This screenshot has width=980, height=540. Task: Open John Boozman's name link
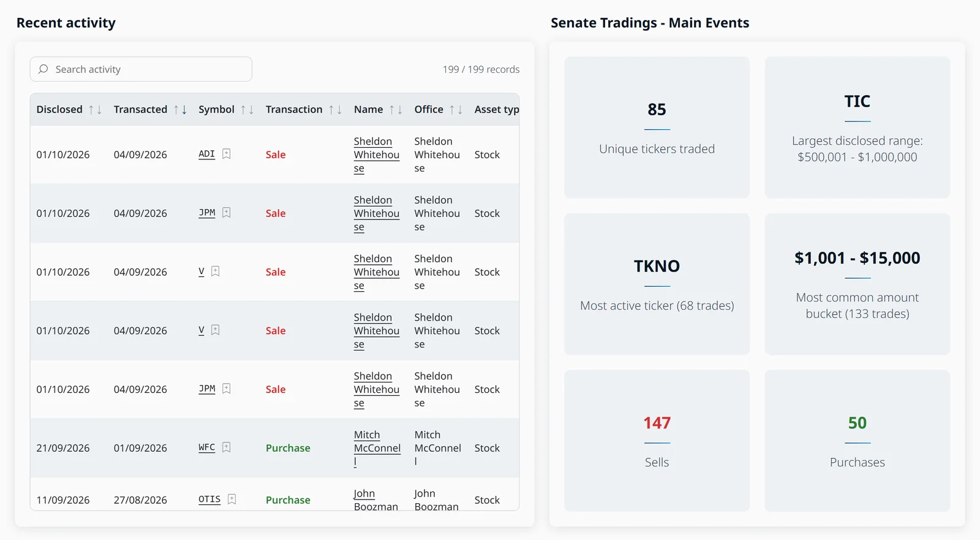coord(376,500)
